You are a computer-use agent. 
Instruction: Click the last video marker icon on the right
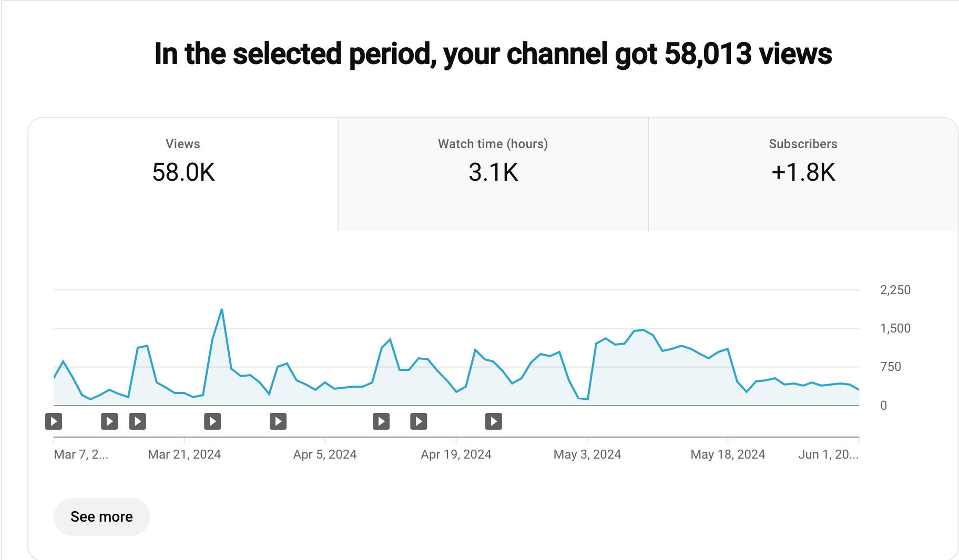tap(493, 421)
